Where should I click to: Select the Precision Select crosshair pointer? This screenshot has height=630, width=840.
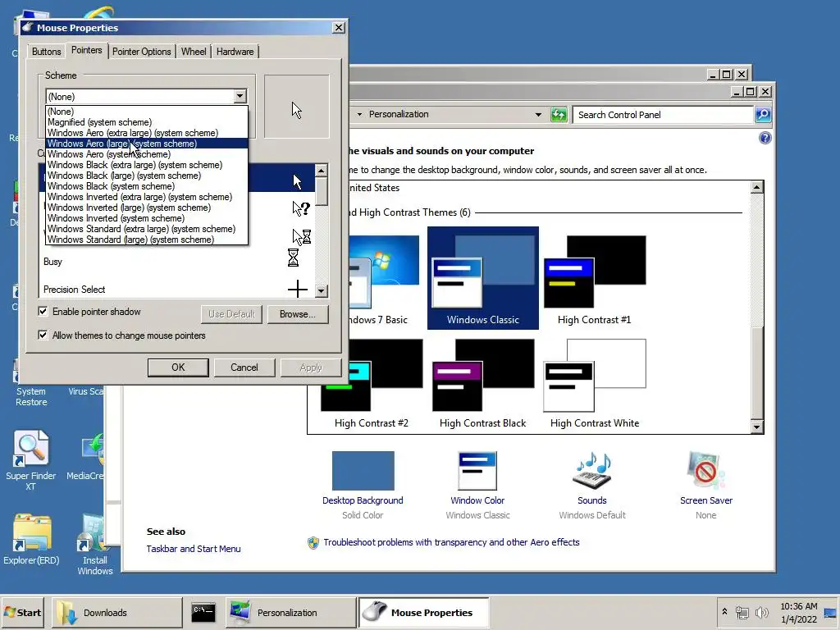tap(297, 290)
